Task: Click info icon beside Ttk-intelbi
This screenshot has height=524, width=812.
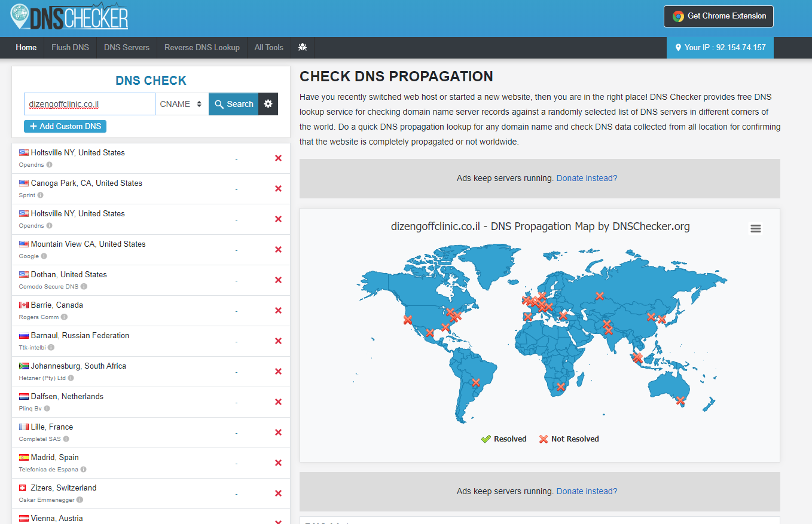Action: point(51,348)
